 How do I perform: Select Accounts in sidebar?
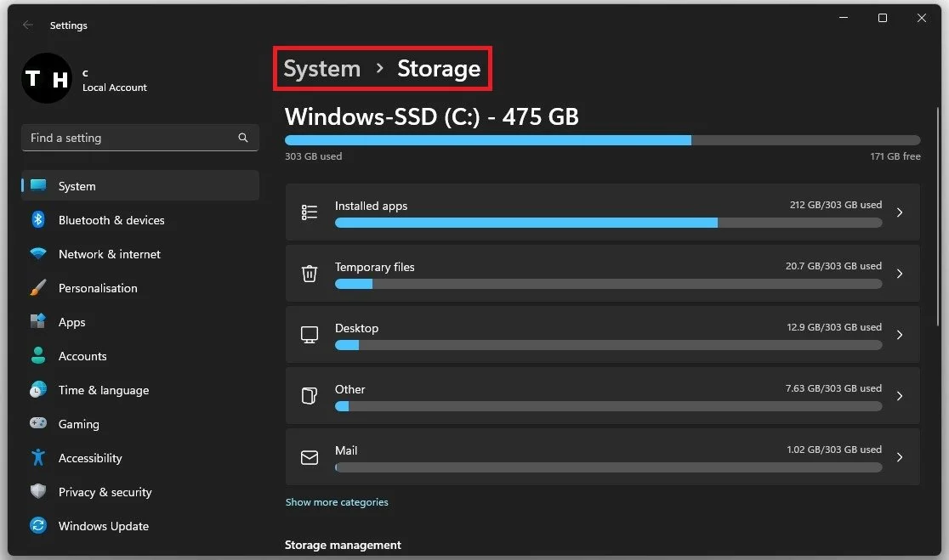[x=140, y=355]
